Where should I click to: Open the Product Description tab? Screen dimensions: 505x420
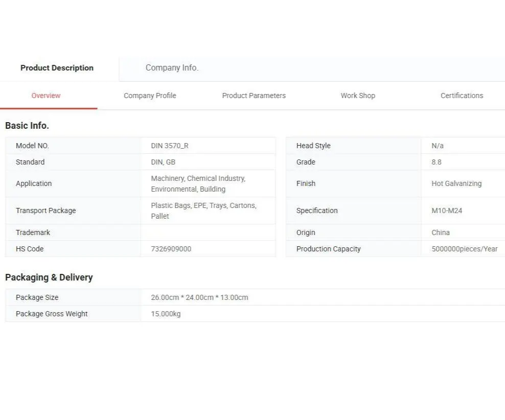click(x=57, y=68)
